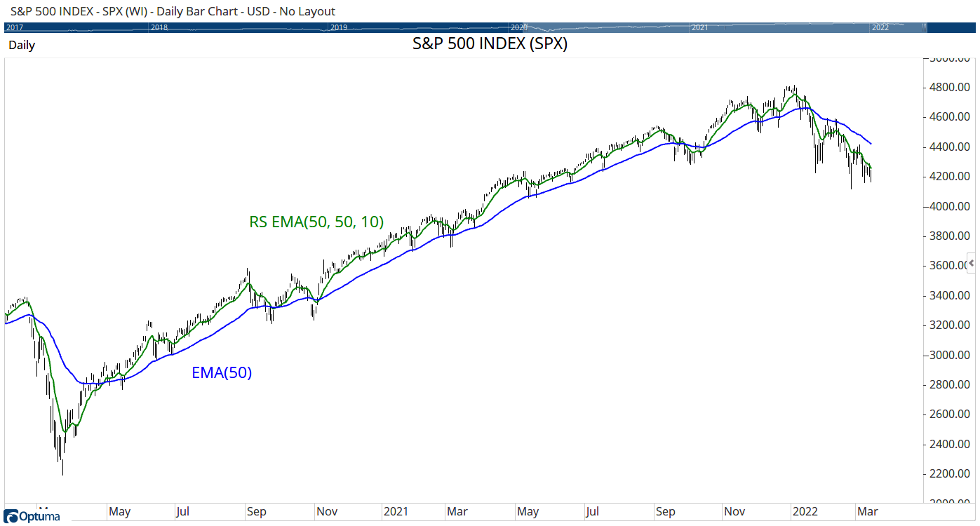Click the Daily timeframe label

[22, 45]
